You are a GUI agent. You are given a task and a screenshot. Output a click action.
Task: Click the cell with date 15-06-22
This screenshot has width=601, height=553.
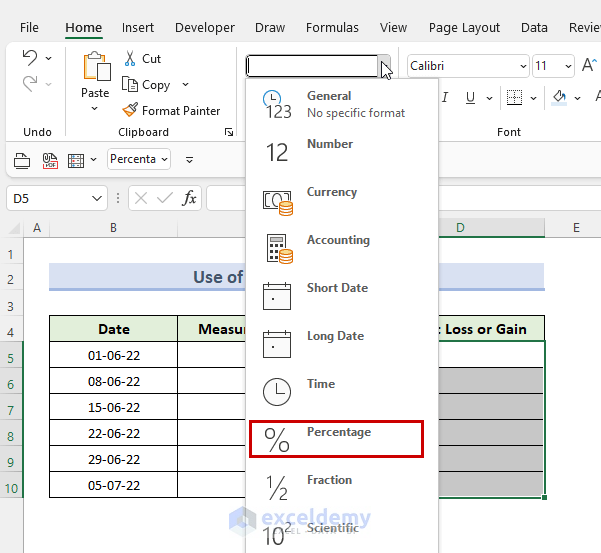click(114, 407)
